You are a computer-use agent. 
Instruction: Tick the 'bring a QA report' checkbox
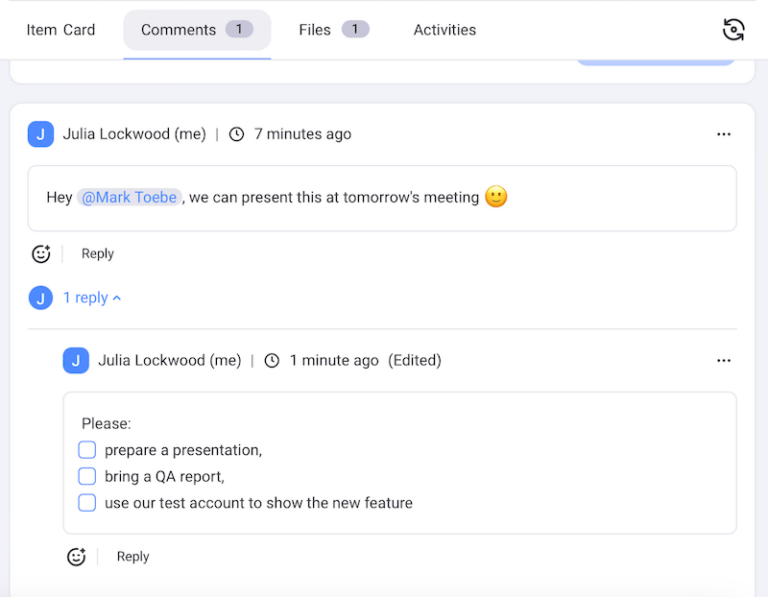tap(87, 476)
